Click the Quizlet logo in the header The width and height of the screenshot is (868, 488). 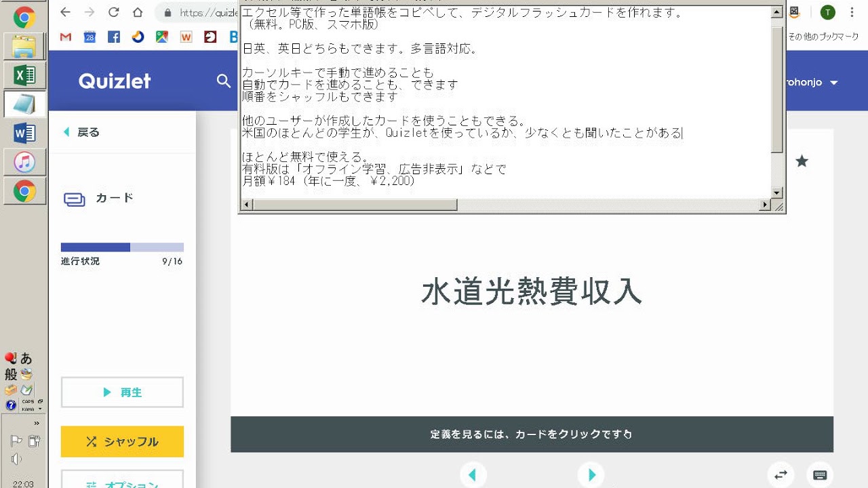click(x=115, y=81)
